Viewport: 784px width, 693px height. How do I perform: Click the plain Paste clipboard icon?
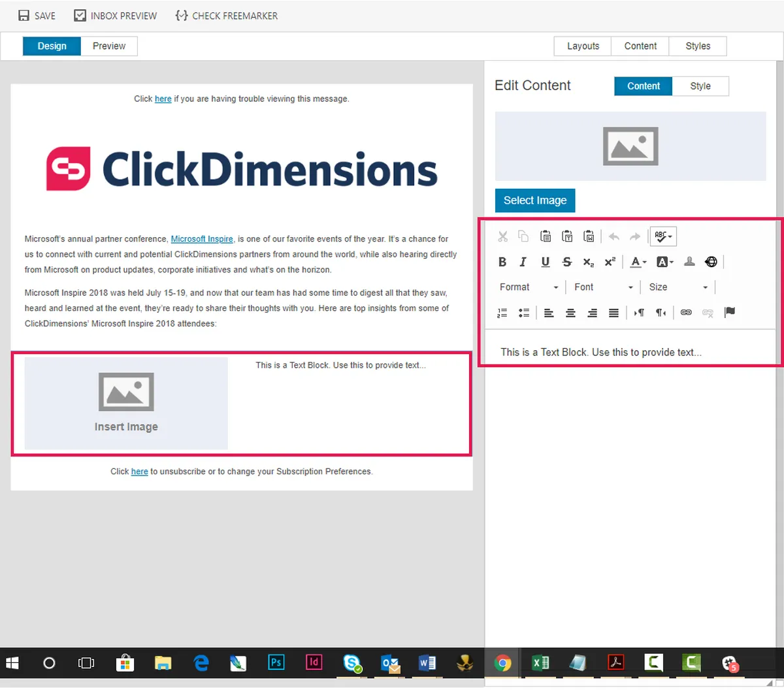[x=546, y=236]
